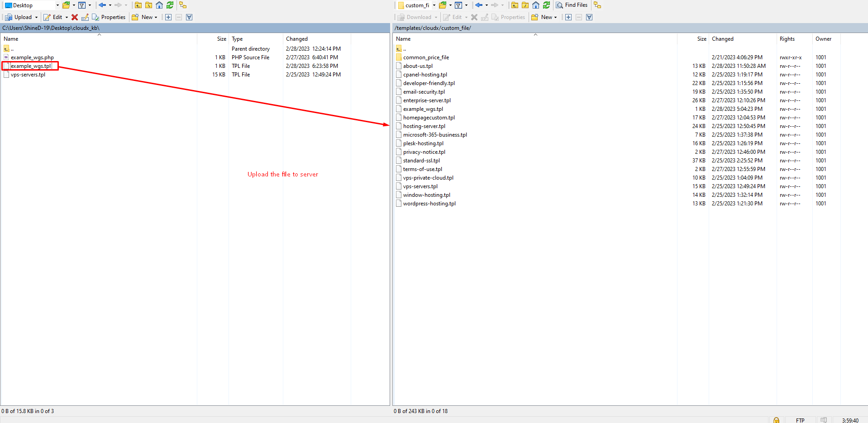Click the local panel Refresh icon

170,5
